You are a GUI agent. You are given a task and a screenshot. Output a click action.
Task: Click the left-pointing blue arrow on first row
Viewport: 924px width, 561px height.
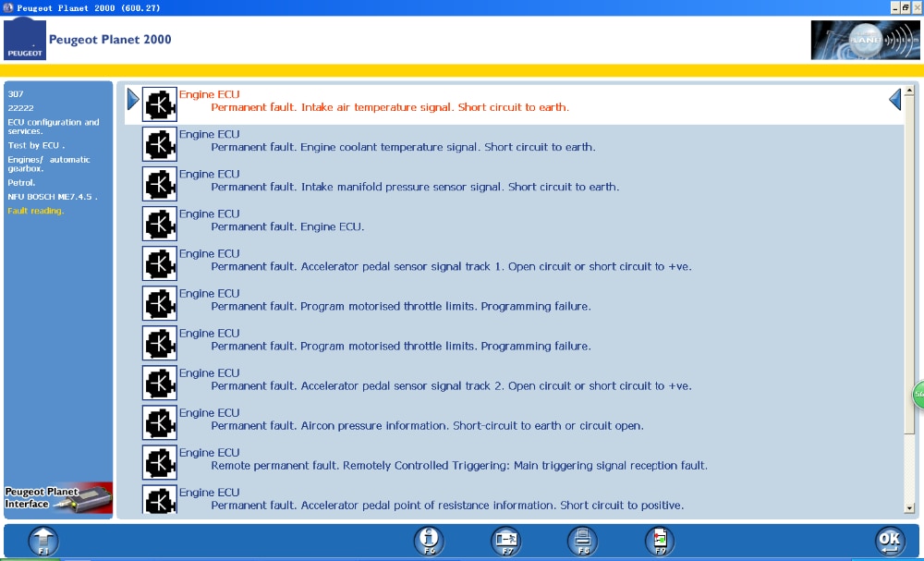click(894, 99)
